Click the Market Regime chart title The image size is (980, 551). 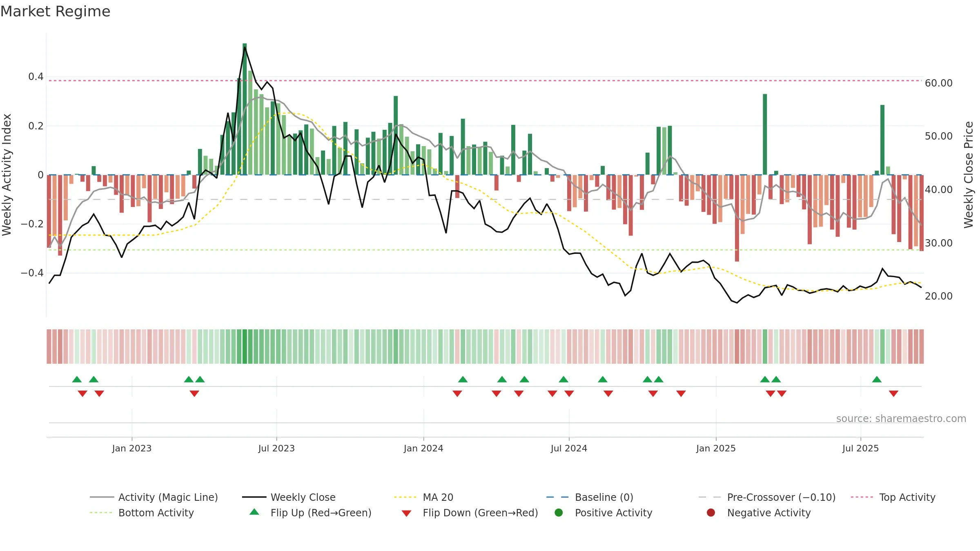point(55,11)
